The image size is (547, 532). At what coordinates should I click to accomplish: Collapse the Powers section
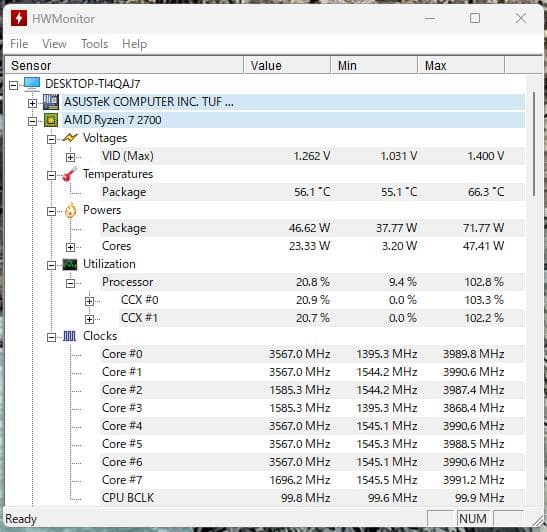click(x=51, y=211)
